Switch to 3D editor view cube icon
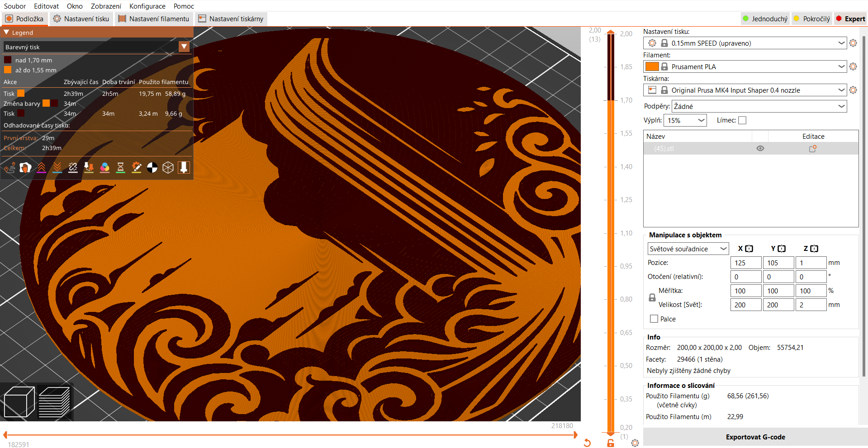This screenshot has height=448, width=868. pyautogui.click(x=19, y=402)
